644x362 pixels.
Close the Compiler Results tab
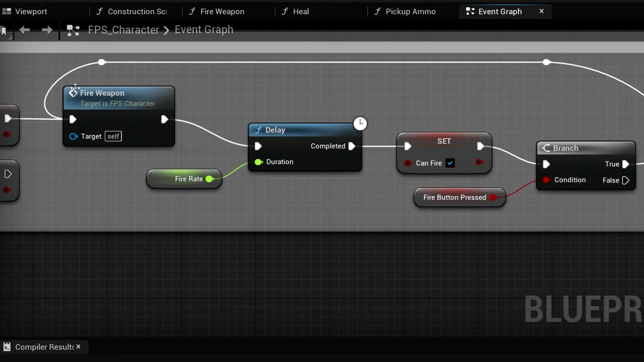[x=78, y=347]
